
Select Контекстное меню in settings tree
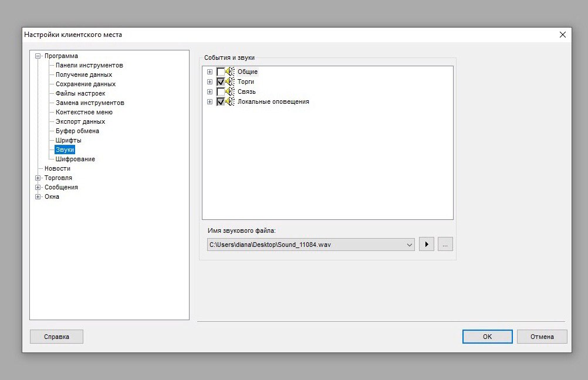pos(84,112)
